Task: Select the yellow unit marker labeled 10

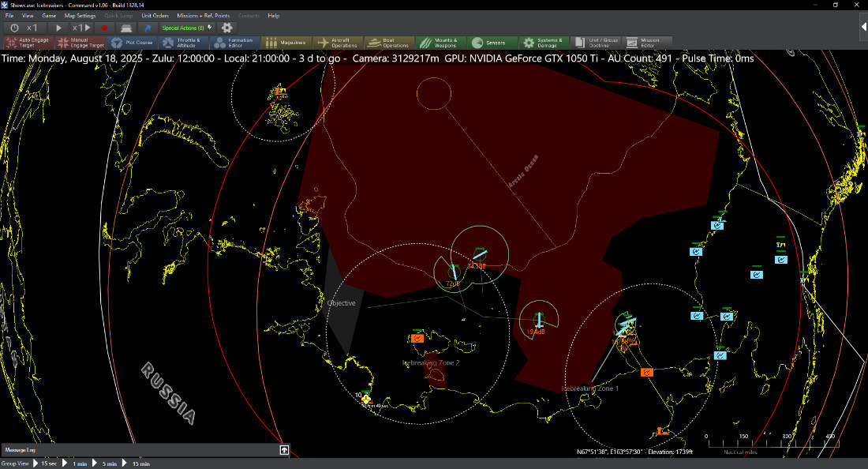Action: pyautogui.click(x=366, y=399)
